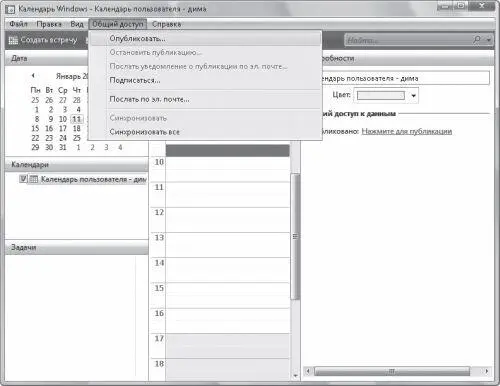Click the calendar icon beside Календарь пользователя
The width and height of the screenshot is (500, 386).
coord(34,179)
